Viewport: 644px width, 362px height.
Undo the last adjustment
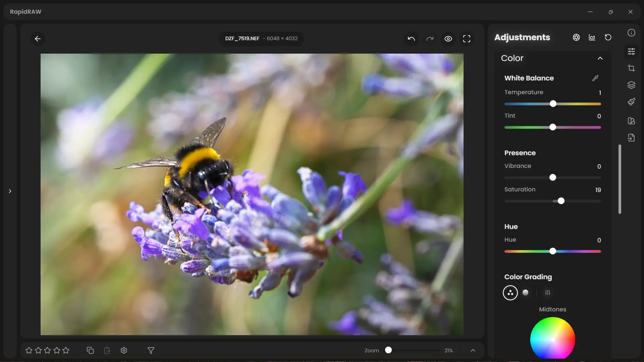(411, 39)
